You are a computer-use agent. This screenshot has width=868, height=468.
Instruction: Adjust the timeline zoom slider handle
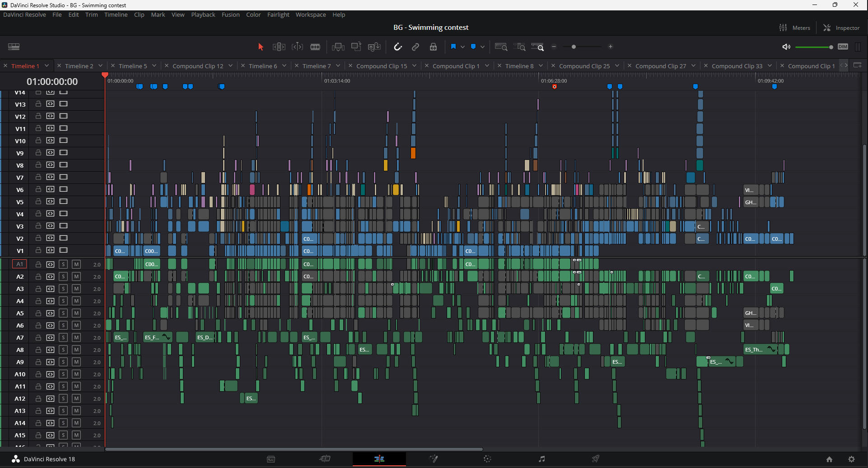click(574, 47)
